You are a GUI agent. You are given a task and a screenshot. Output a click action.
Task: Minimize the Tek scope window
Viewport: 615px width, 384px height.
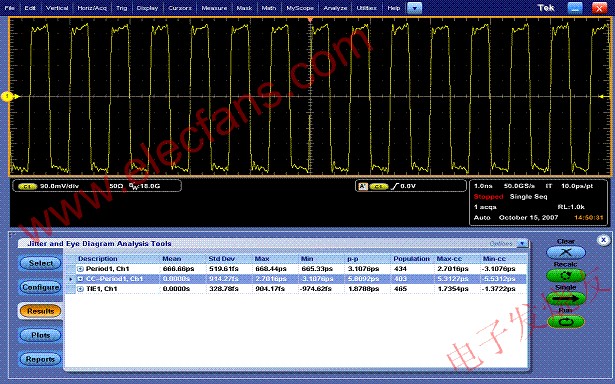click(575, 8)
